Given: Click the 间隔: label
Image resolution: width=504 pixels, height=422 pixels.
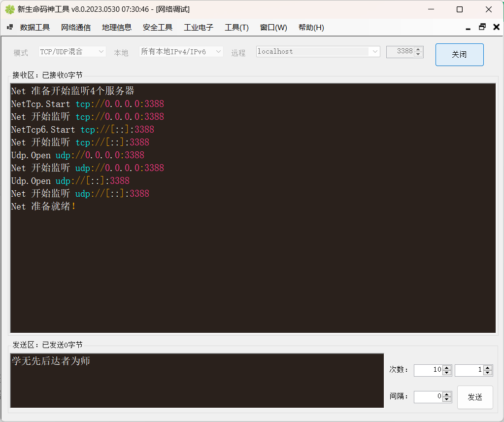Looking at the screenshot, I should pyautogui.click(x=399, y=396).
